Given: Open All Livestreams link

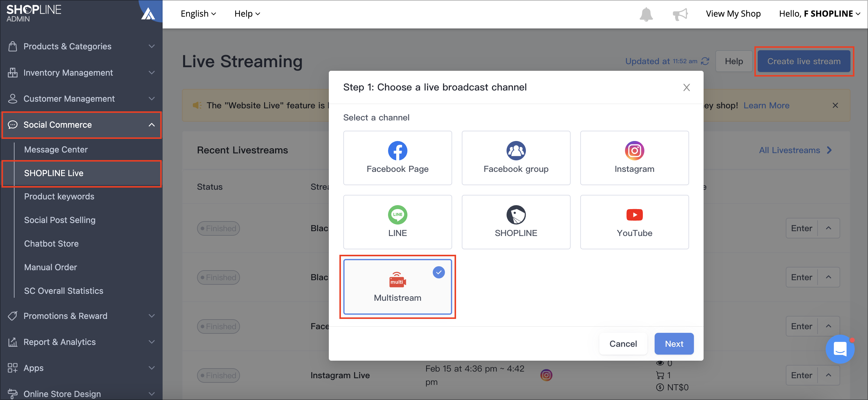Looking at the screenshot, I should pyautogui.click(x=795, y=150).
